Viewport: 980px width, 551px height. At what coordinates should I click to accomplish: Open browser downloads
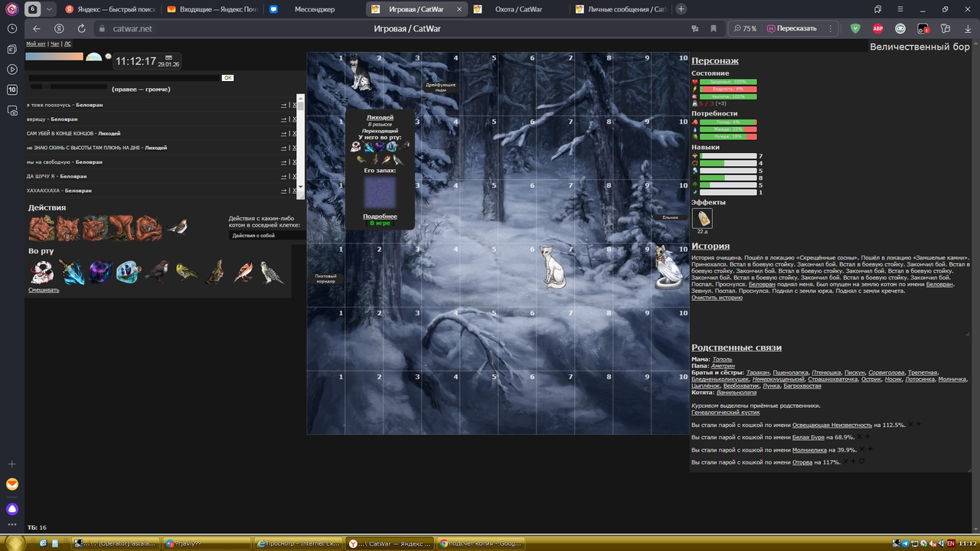(967, 28)
